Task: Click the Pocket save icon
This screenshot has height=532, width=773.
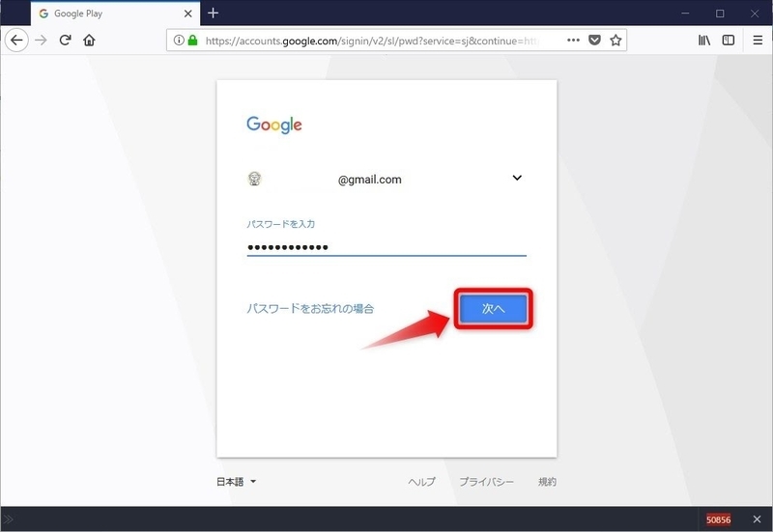Action: [595, 41]
